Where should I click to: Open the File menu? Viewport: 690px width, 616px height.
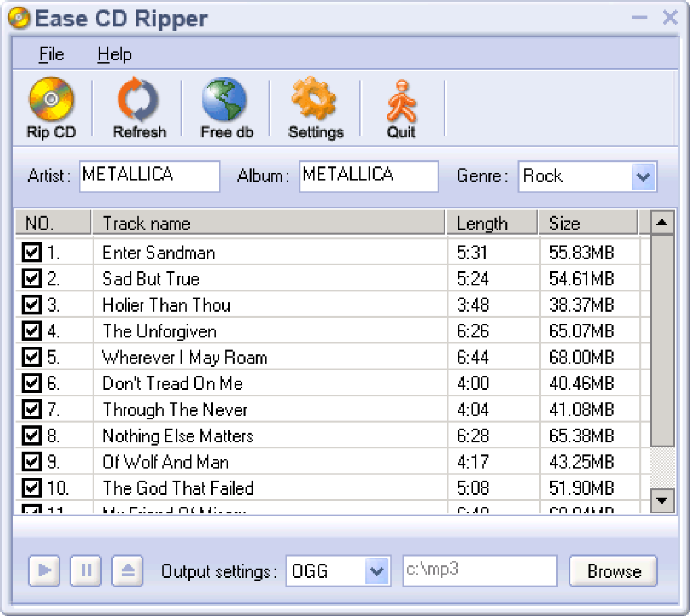51,55
